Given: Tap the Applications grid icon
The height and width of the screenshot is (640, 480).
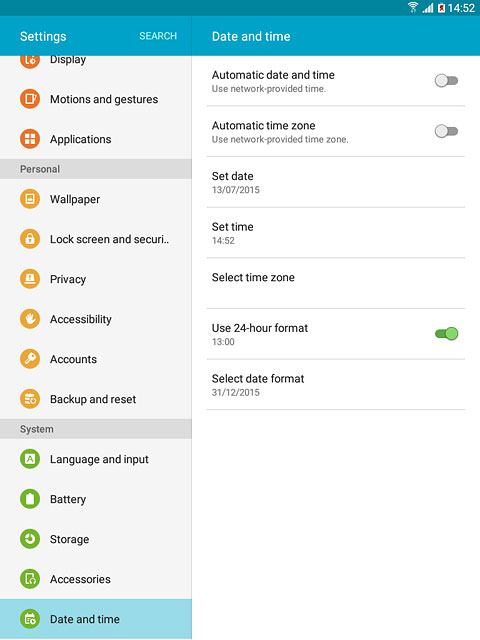Looking at the screenshot, I should tap(30, 139).
